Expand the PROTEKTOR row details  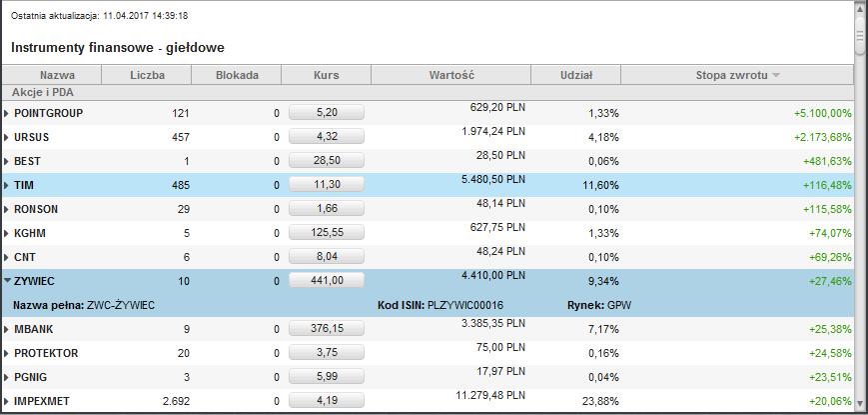(x=7, y=353)
